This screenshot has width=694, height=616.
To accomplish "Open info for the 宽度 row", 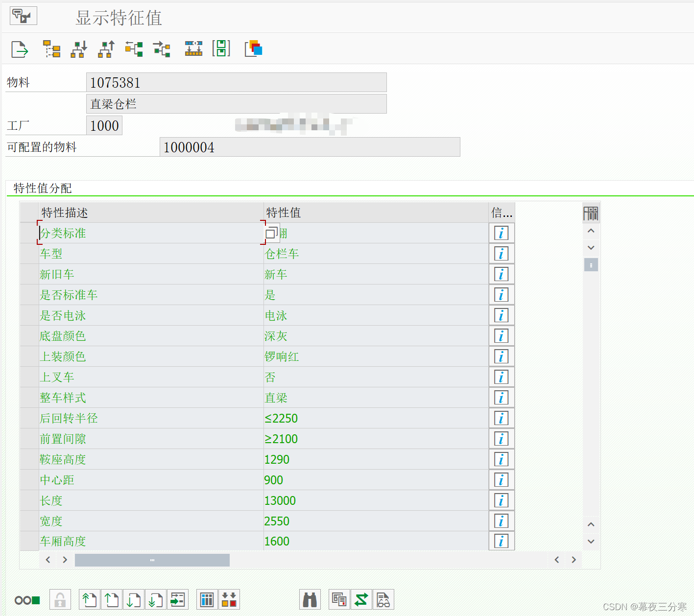I will 501,521.
